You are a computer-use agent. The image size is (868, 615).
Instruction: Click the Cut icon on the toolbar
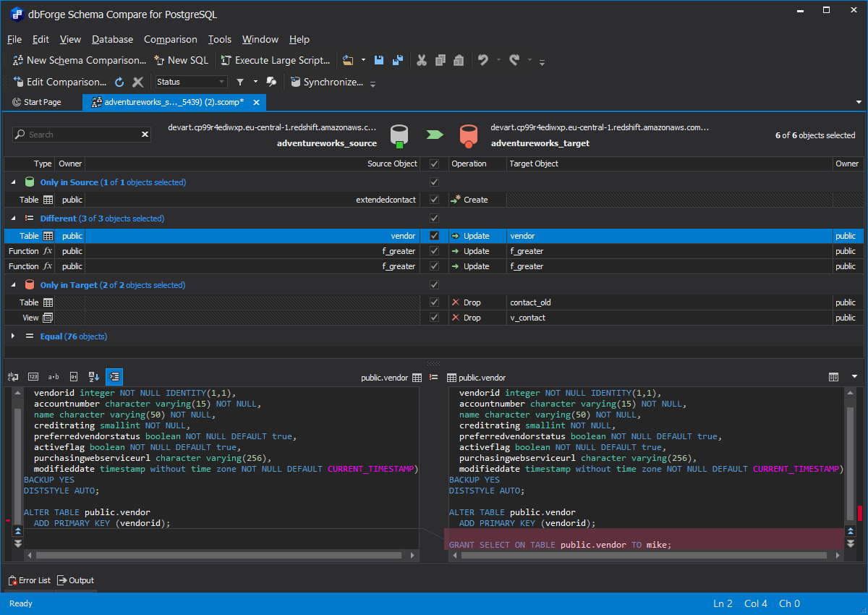tap(422, 60)
